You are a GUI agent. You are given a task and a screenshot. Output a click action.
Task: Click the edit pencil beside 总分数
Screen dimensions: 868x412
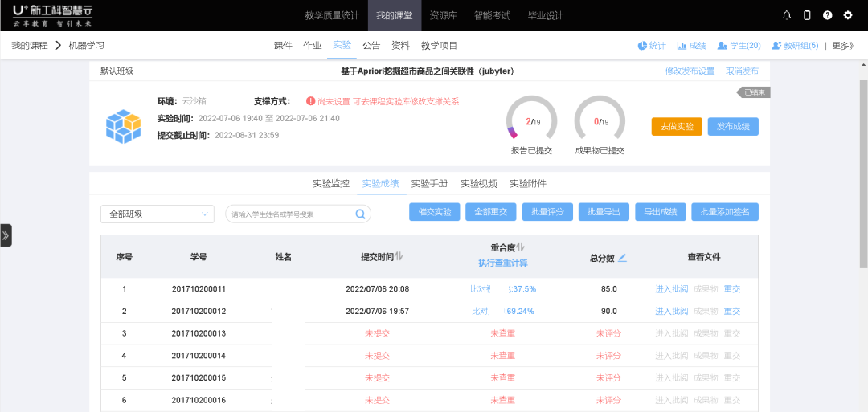622,257
